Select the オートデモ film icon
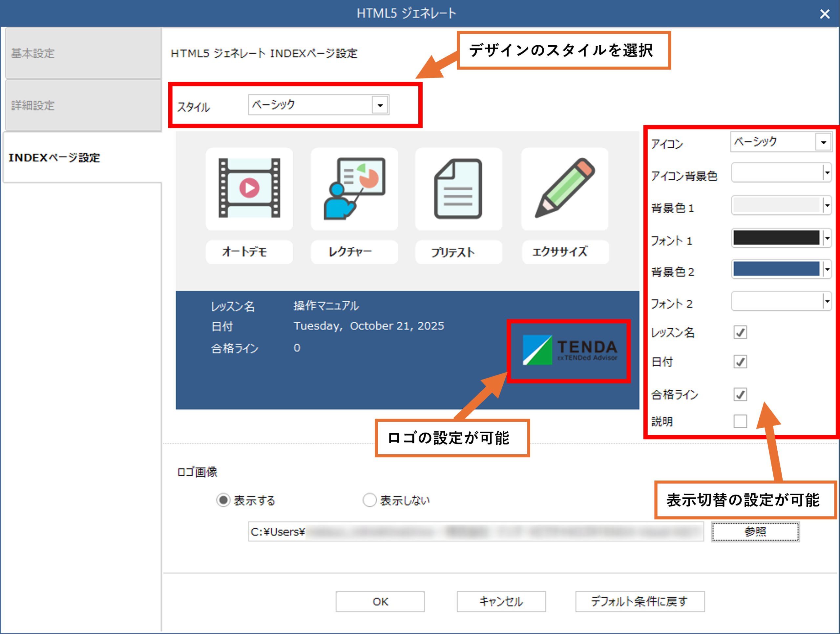The height and width of the screenshot is (634, 840). tap(249, 189)
